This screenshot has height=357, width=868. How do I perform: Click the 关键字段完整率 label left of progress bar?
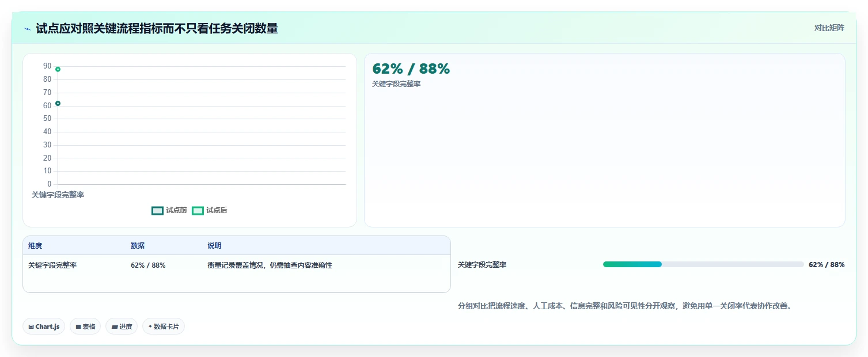(482, 265)
